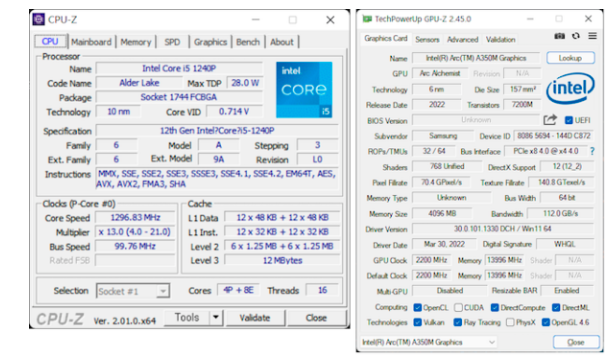Switch to the Mainboard tab

[x=91, y=42]
